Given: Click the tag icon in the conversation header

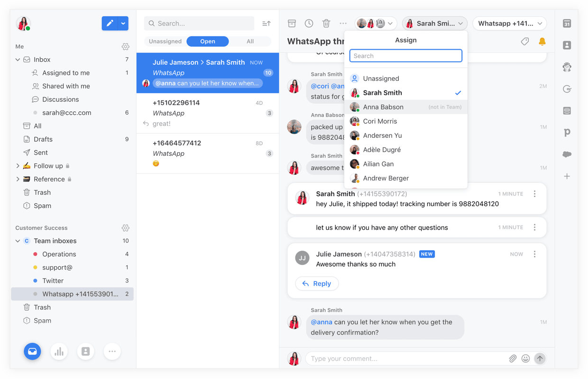Looking at the screenshot, I should [x=525, y=42].
